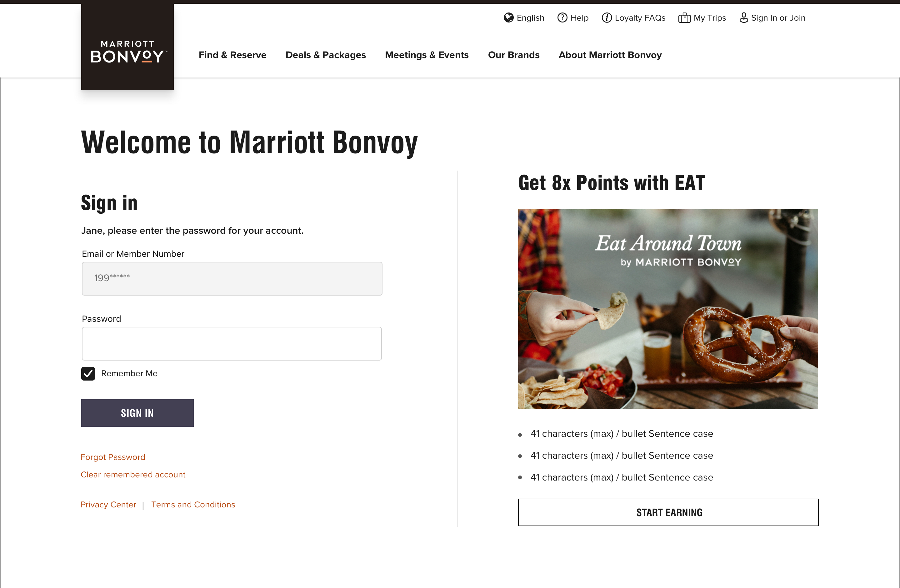Screen dimensions: 900x588
Task: Open the Find & Reserve menu
Action: pyautogui.click(x=232, y=55)
